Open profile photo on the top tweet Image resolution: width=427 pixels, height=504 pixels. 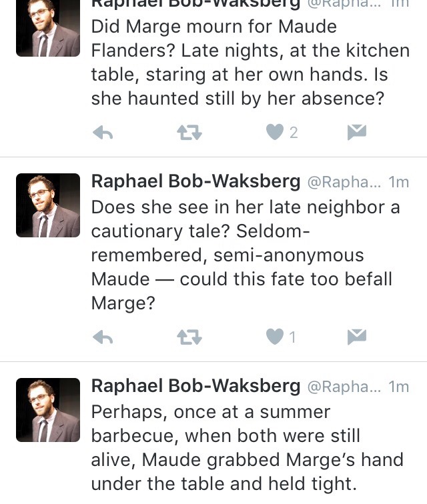pyautogui.click(x=48, y=28)
